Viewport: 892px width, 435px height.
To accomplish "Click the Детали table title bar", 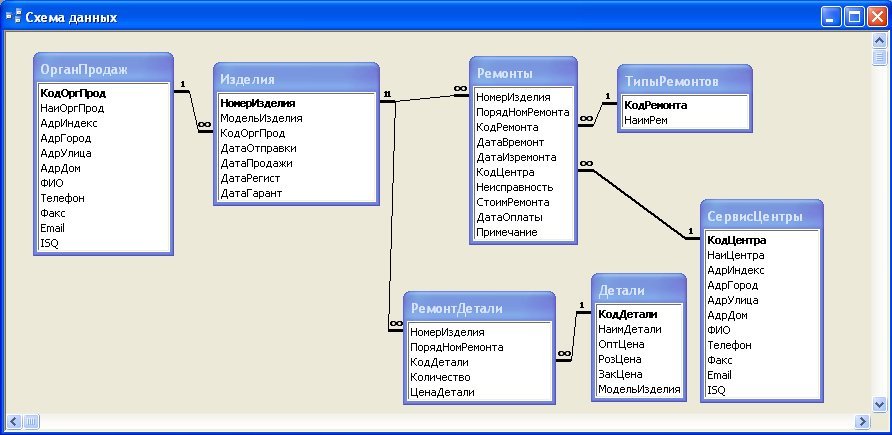I will [638, 290].
